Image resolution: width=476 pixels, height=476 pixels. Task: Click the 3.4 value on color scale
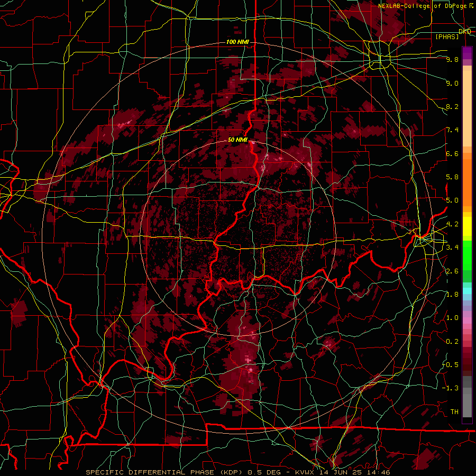tap(452, 248)
